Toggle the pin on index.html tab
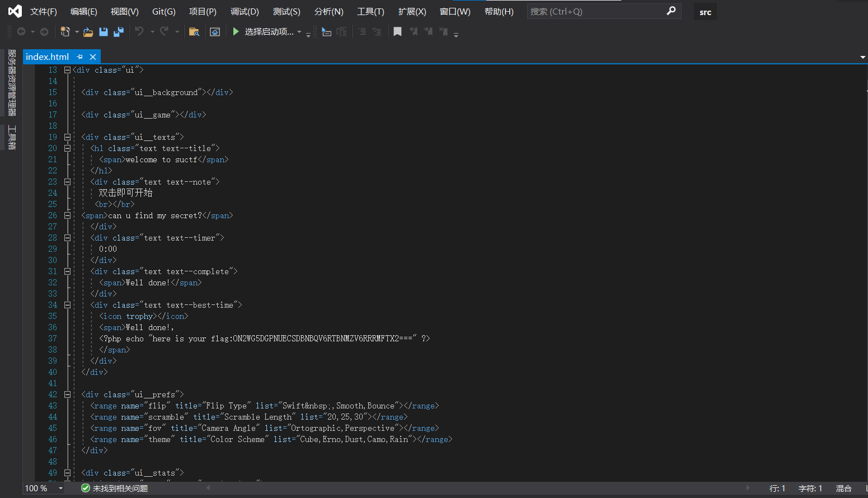The image size is (868, 498). (79, 57)
